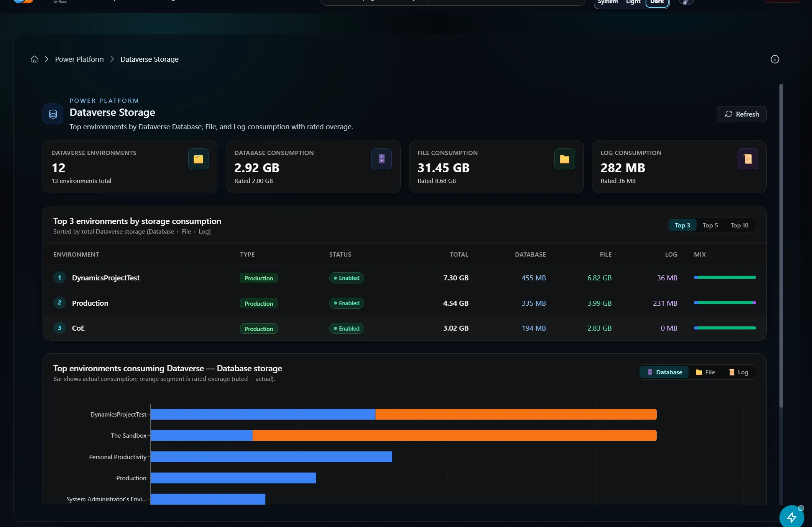Click DynamicsProjectTest orange overage bar segment
Image resolution: width=812 pixels, height=527 pixels.
[516, 414]
